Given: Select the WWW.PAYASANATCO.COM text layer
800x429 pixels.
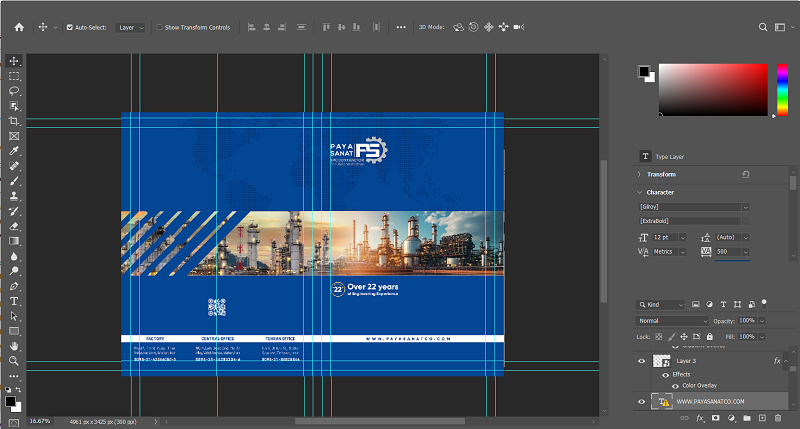Looking at the screenshot, I should [711, 401].
